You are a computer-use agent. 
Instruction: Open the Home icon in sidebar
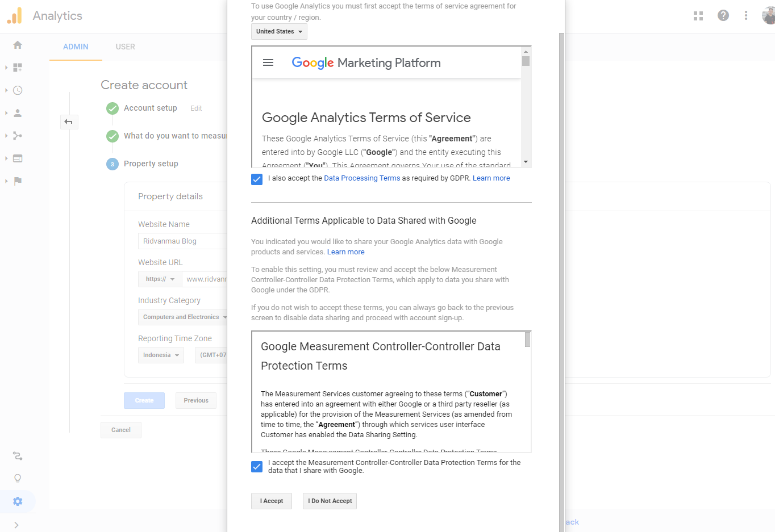(x=18, y=45)
